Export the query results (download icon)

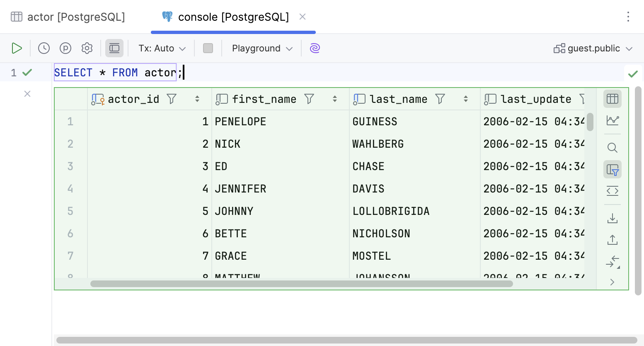pyautogui.click(x=612, y=217)
